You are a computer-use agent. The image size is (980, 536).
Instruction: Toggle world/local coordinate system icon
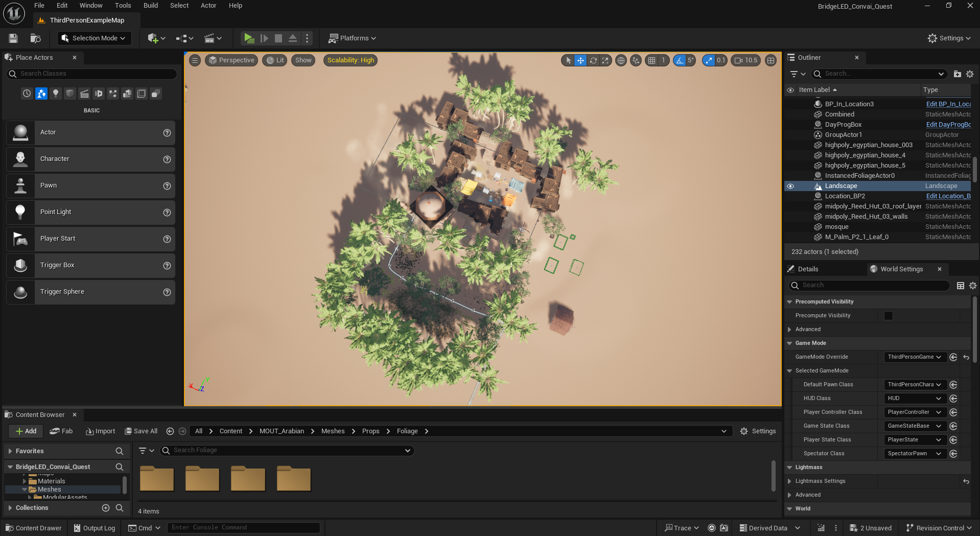(x=621, y=60)
